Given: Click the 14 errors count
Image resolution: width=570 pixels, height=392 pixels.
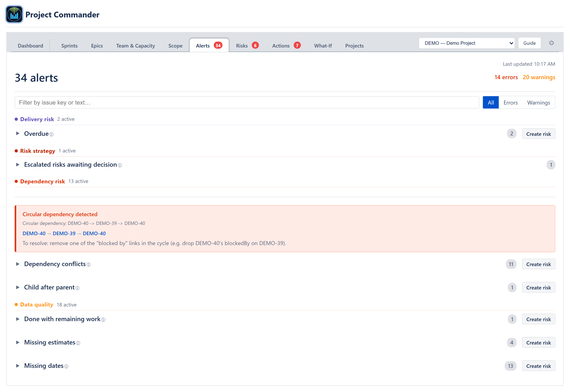Looking at the screenshot, I should 506,77.
